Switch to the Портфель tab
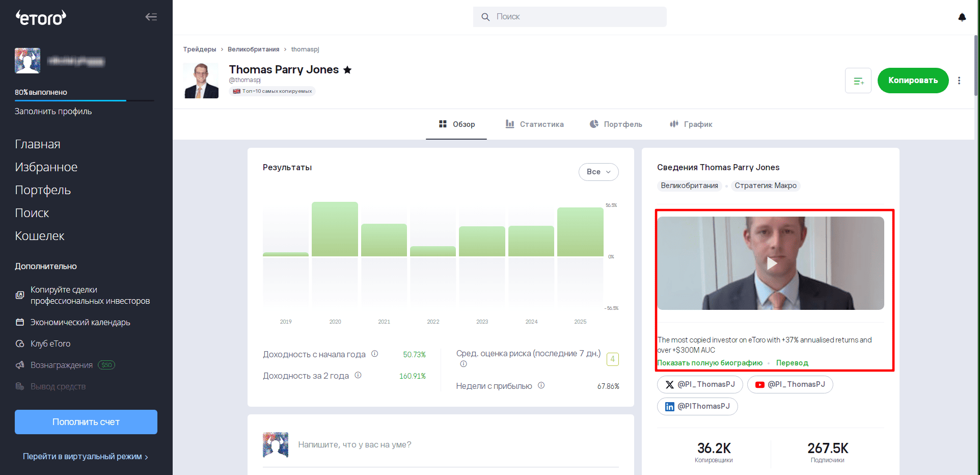980x475 pixels. [616, 124]
